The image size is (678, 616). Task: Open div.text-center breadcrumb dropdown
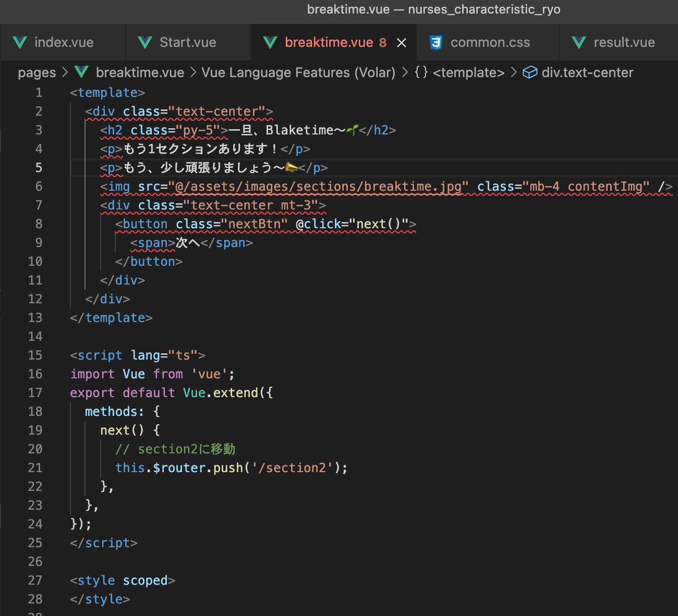pyautogui.click(x=587, y=72)
